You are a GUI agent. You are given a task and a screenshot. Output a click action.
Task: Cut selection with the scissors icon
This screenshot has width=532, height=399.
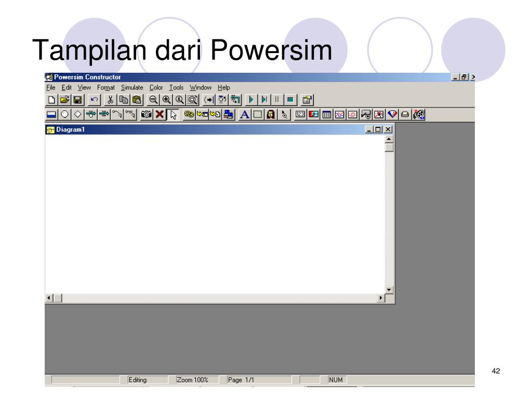pyautogui.click(x=110, y=100)
